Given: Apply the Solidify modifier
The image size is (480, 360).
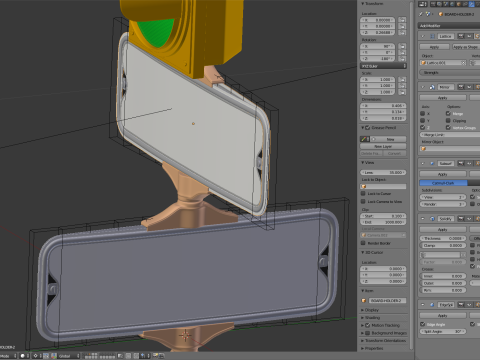Looking at the screenshot, I should pos(443,230).
